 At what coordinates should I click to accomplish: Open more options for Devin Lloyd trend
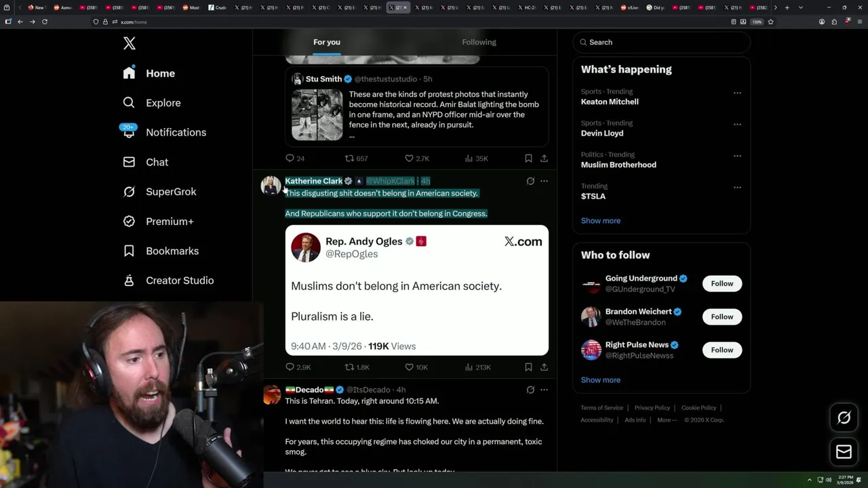click(x=737, y=124)
